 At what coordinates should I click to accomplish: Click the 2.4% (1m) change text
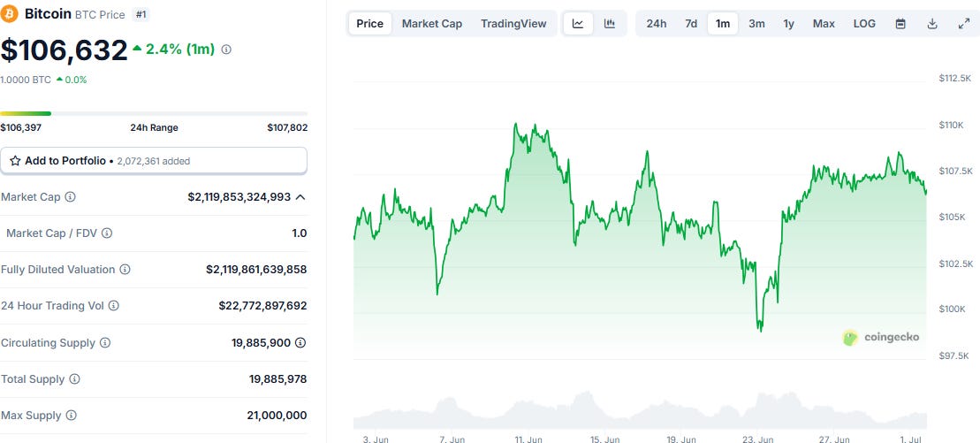click(x=180, y=50)
